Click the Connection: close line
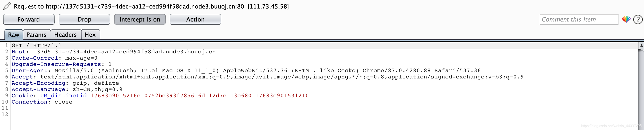Viewport: 644px width, 130px height. click(x=42, y=102)
